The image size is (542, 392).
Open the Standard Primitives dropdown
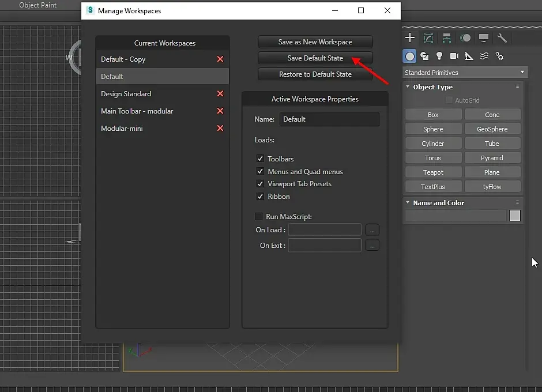tap(465, 73)
